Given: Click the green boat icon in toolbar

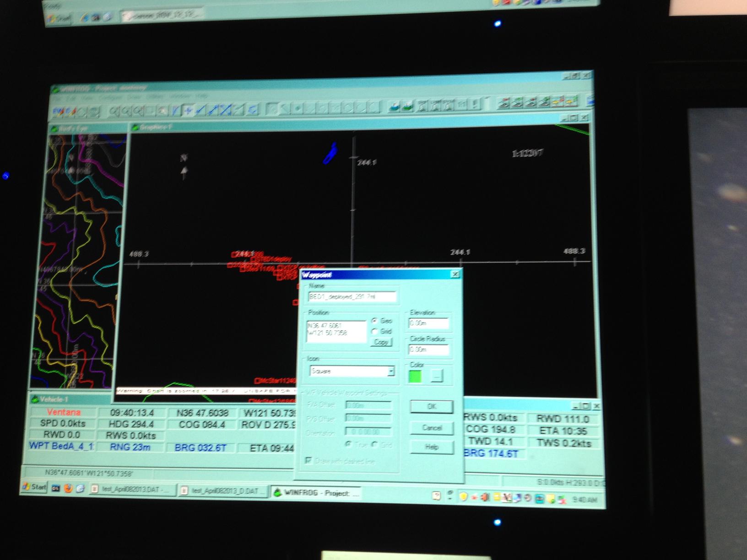Looking at the screenshot, I should click(x=406, y=106).
